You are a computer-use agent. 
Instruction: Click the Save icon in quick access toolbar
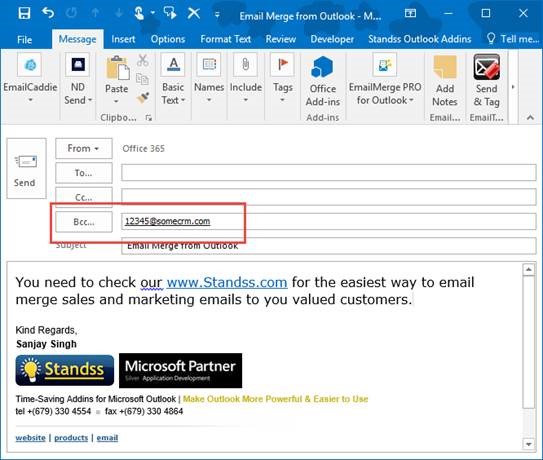[x=24, y=13]
